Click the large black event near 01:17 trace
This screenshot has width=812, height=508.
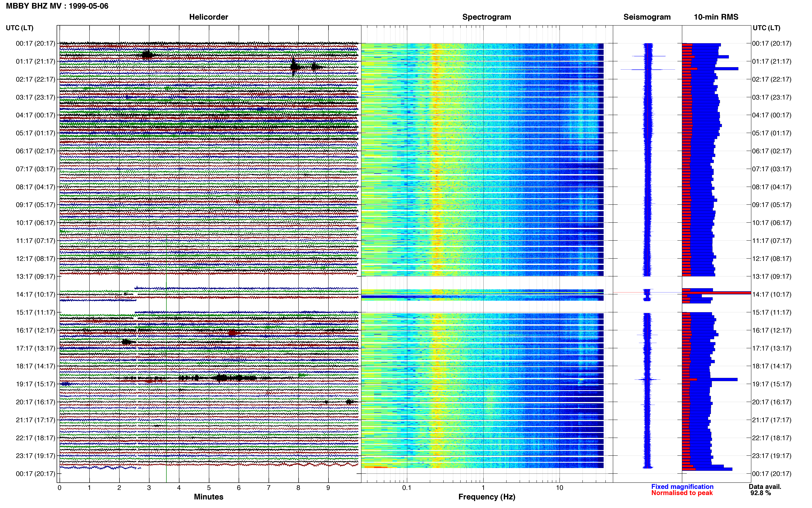(294, 67)
